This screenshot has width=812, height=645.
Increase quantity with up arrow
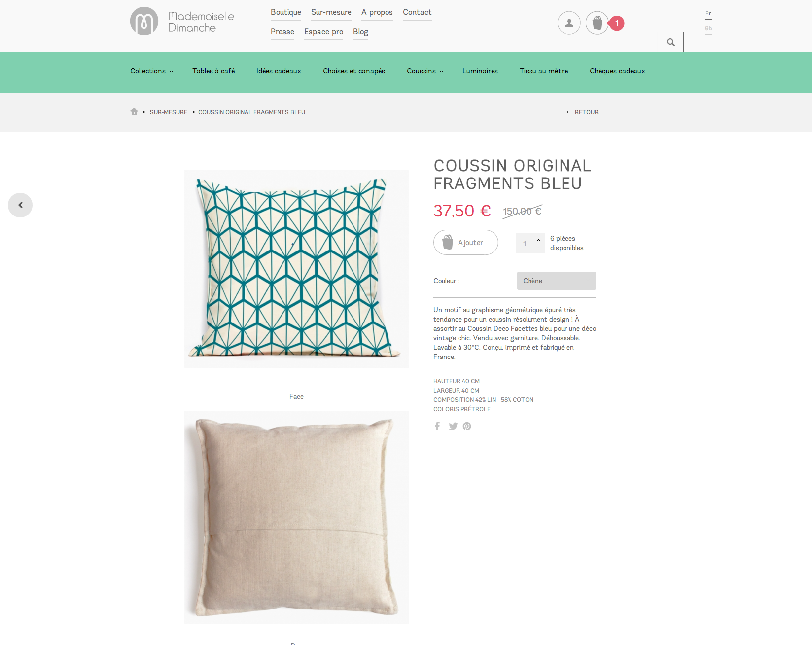538,240
